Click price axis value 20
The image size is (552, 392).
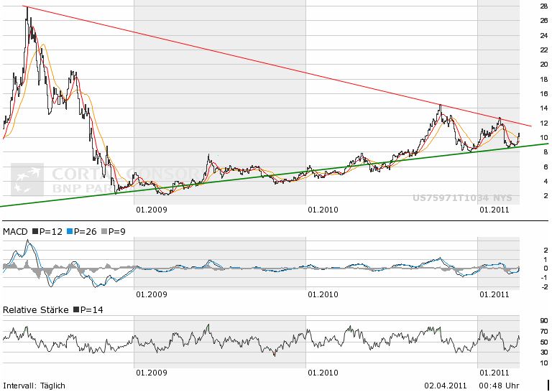click(544, 65)
